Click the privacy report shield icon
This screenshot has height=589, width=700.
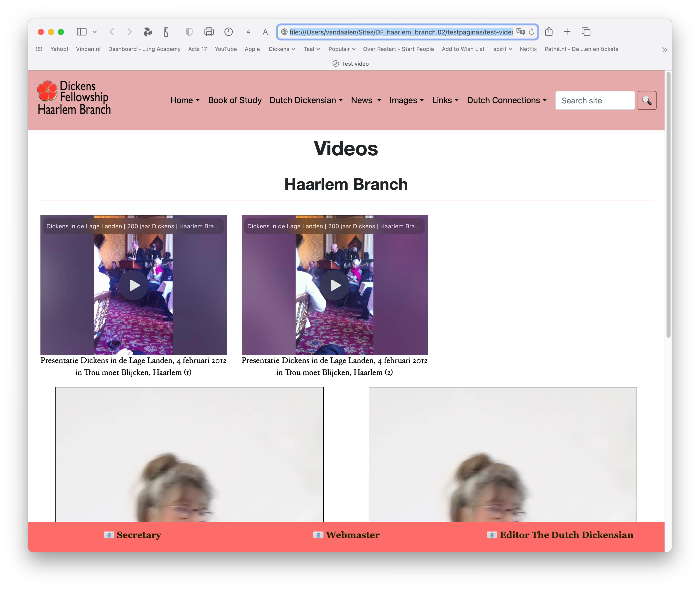189,32
